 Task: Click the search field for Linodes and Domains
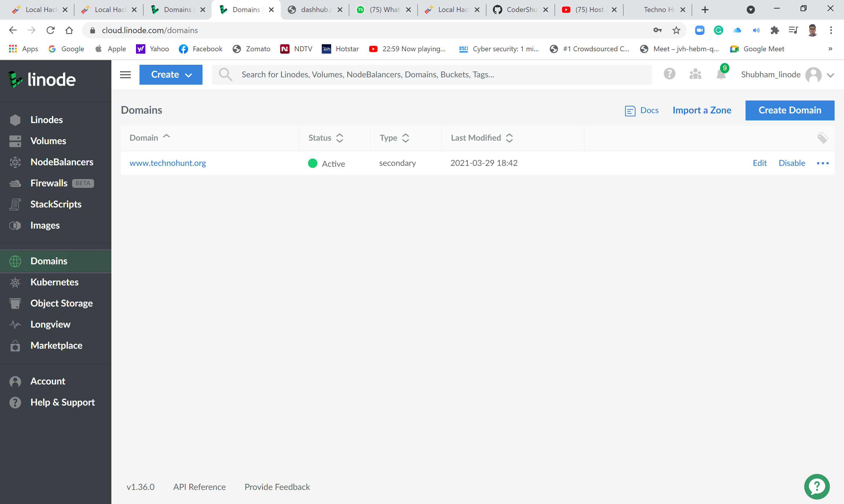pos(431,75)
